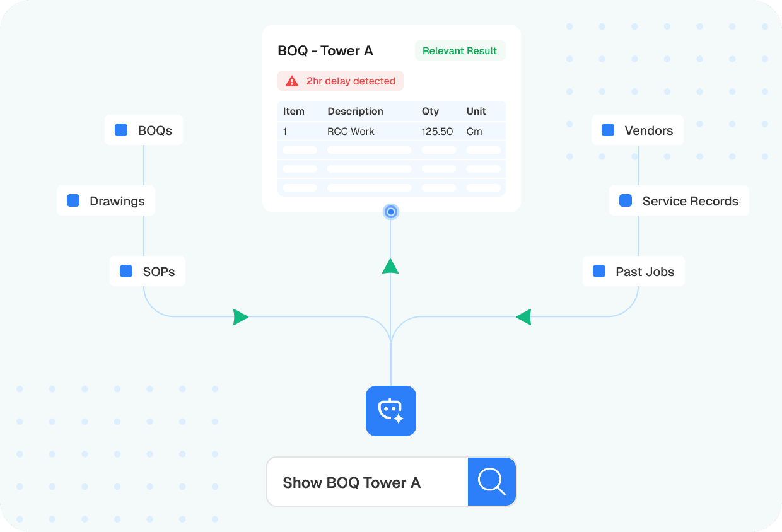Click the blue square beside Service Records
This screenshot has width=782, height=532.
pos(626,200)
